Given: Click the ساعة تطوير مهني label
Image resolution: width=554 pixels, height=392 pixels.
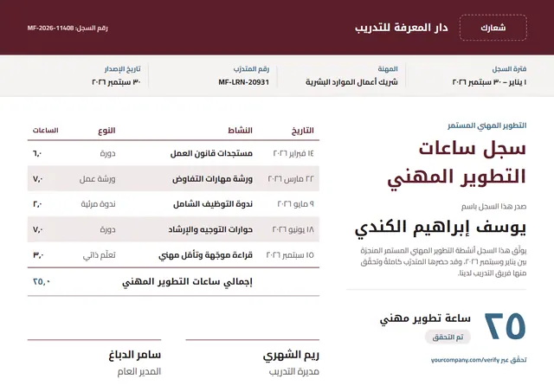Looking at the screenshot, I should 425,318.
